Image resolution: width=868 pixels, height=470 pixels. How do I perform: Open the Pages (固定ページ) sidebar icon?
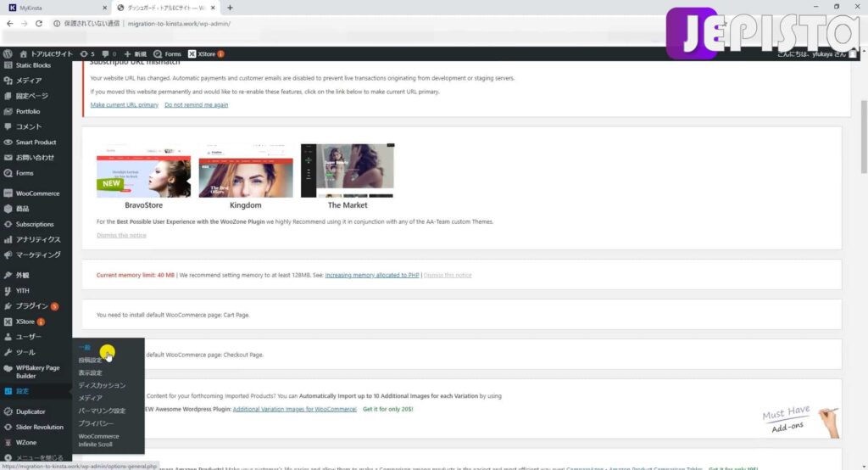click(8, 96)
